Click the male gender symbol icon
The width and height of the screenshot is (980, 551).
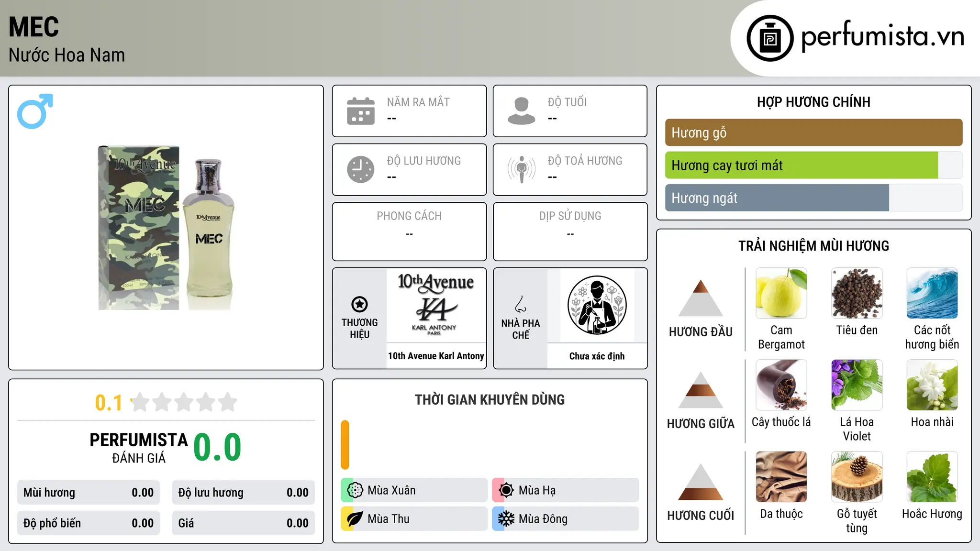(35, 111)
